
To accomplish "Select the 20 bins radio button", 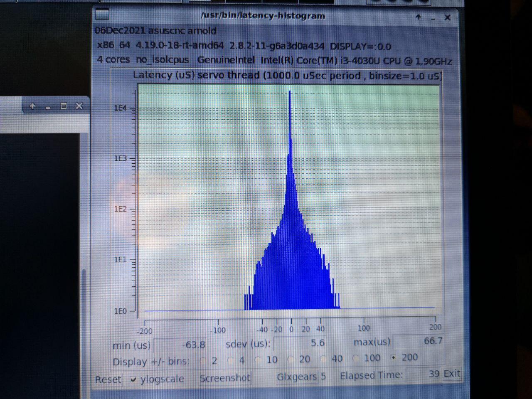I will point(291,359).
